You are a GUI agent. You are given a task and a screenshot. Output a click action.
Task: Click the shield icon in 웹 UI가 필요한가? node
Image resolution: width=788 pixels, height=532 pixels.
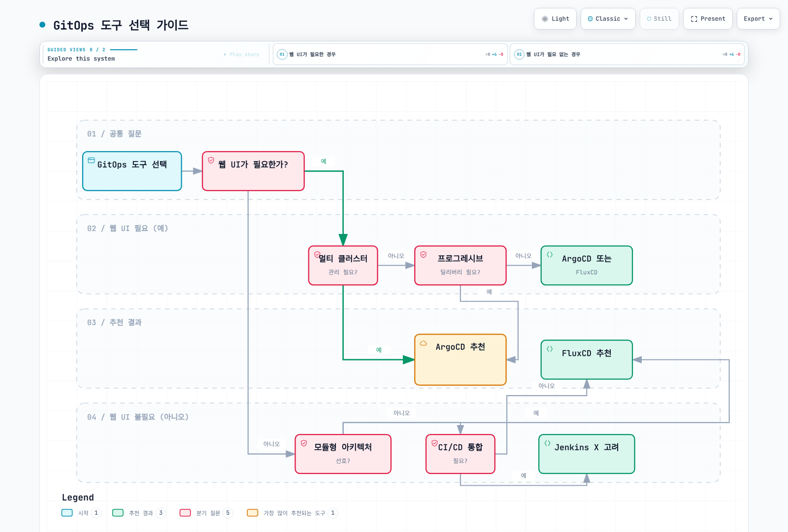click(x=211, y=160)
